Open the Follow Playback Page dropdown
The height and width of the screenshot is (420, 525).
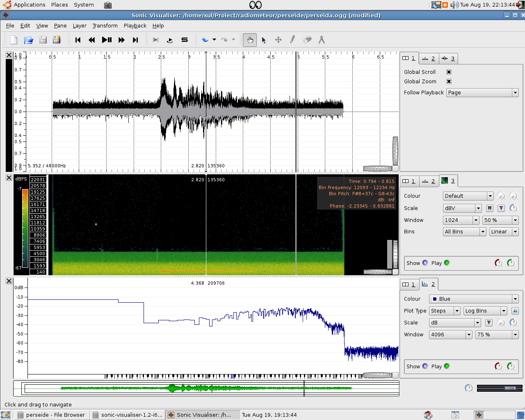(482, 93)
